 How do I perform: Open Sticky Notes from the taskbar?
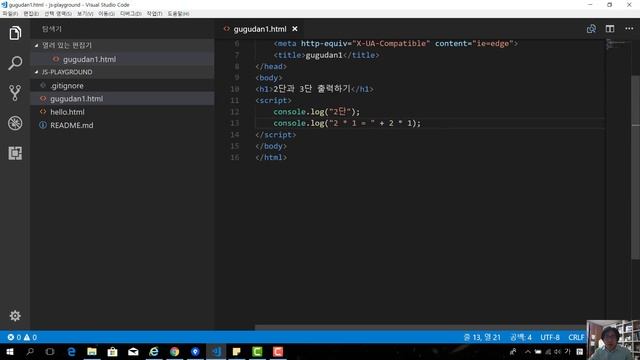236,351
